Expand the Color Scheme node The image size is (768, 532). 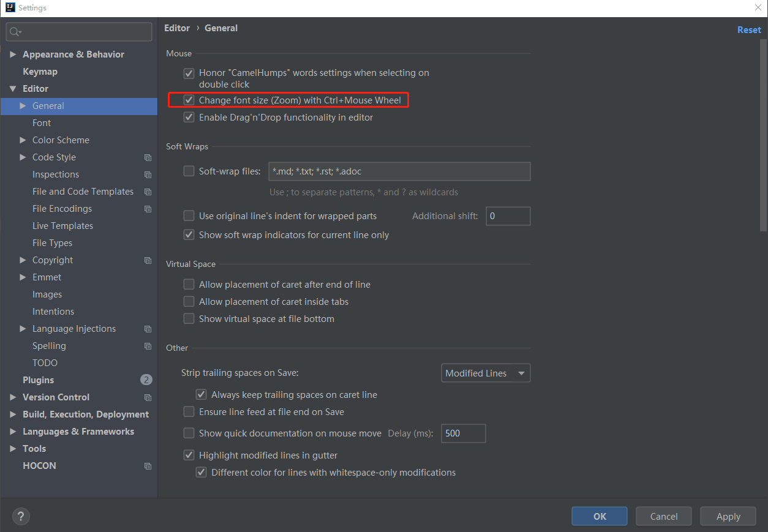coord(23,140)
